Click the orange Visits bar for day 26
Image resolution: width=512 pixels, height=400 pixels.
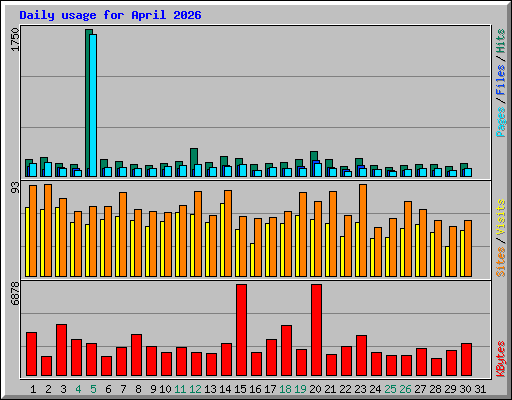click(x=408, y=239)
